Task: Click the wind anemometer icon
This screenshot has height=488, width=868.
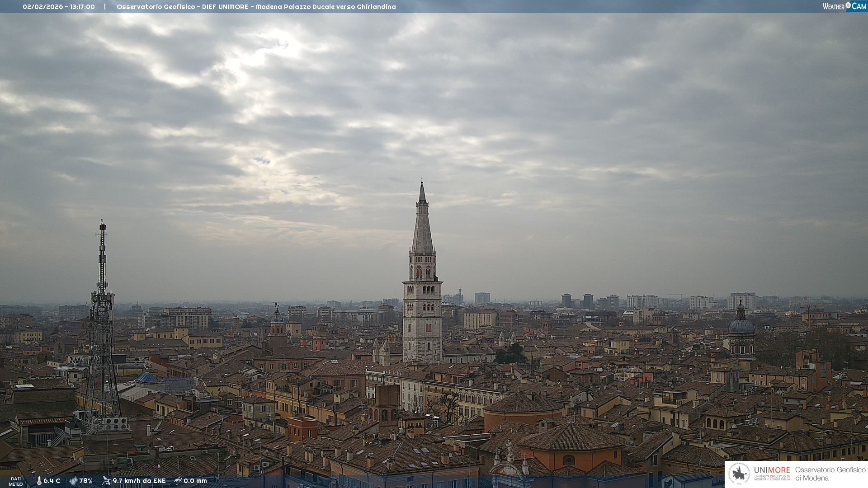Action: [x=106, y=481]
